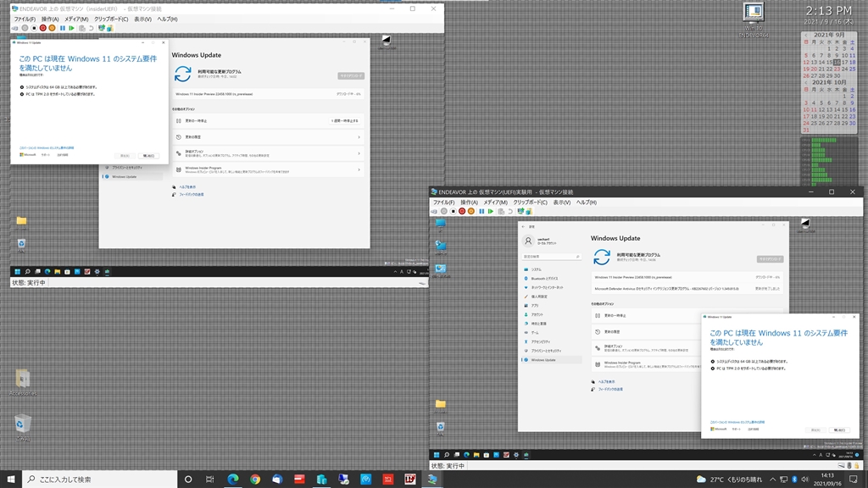Click Pause icon in UEFI実験用 VM toolbar
Viewport: 868px width, 488px height.
[481, 211]
